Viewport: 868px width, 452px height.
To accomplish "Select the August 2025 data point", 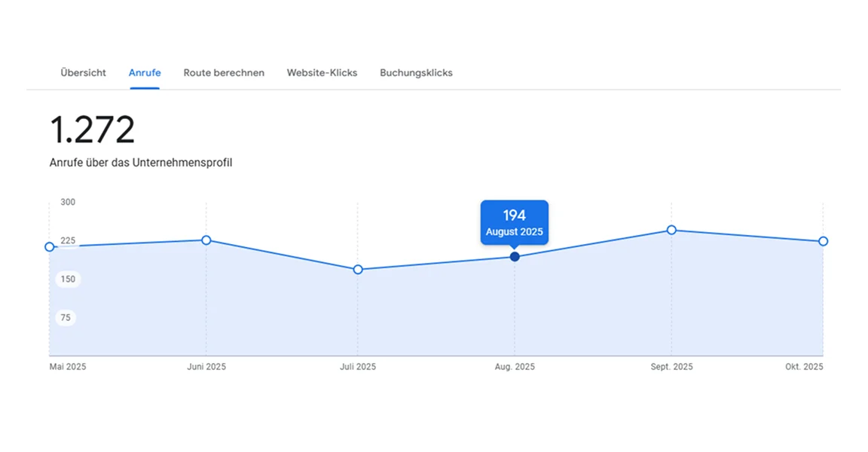I will 515,257.
